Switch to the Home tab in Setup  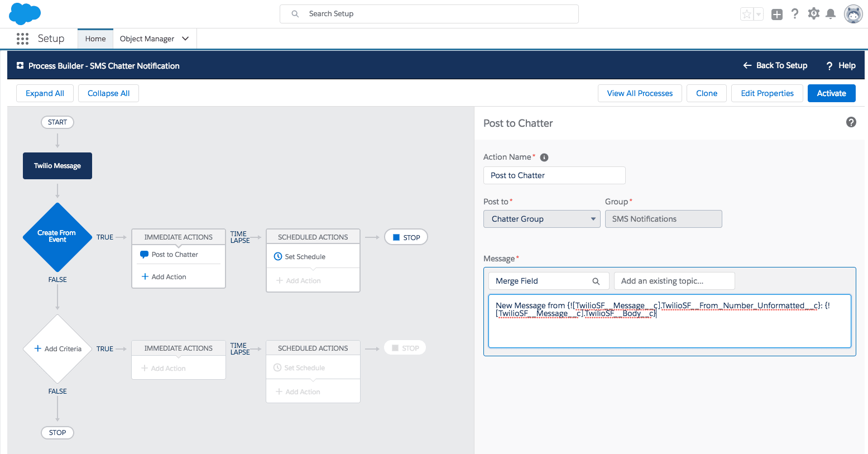pos(95,39)
